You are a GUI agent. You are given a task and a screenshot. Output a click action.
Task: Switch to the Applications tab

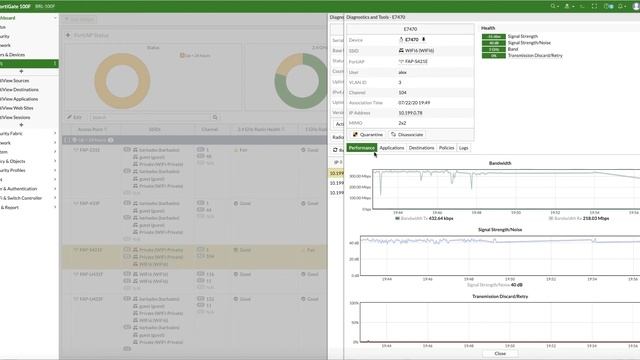(x=391, y=148)
